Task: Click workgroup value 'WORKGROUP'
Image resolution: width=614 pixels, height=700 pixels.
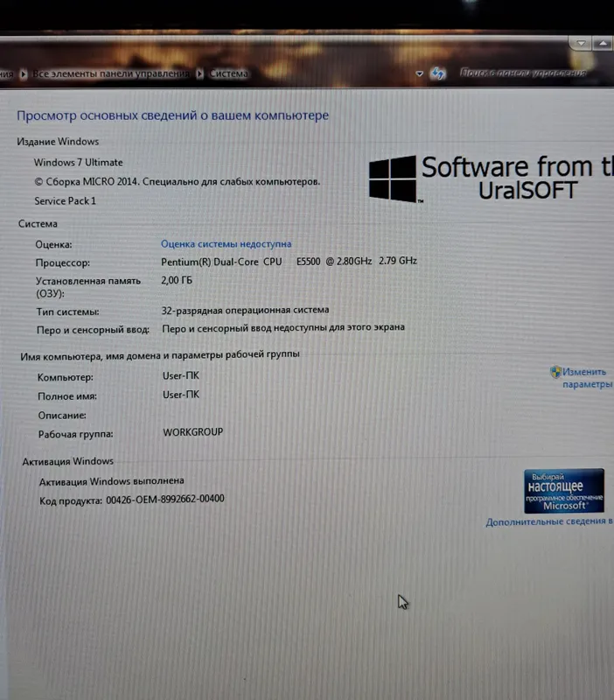Action: (x=192, y=432)
